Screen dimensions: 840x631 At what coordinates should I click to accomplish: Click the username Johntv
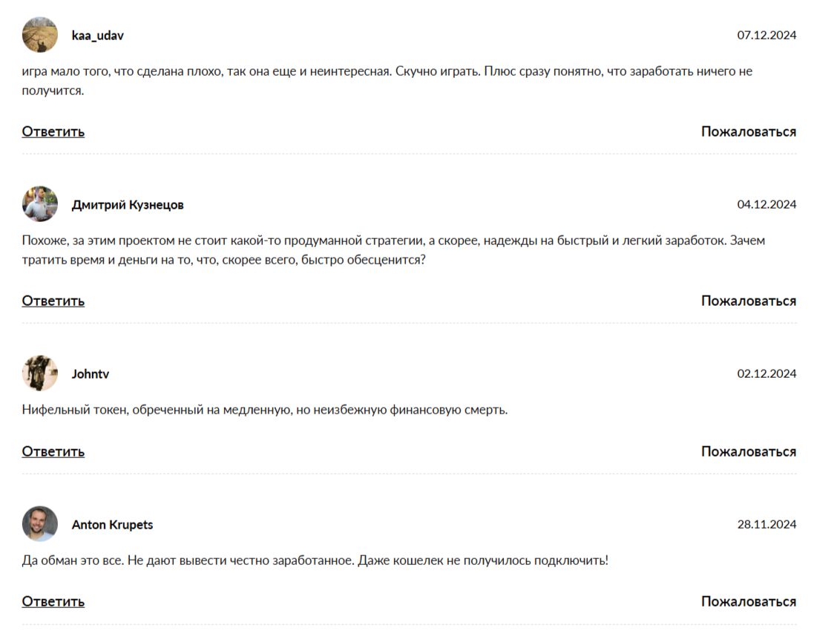point(90,373)
